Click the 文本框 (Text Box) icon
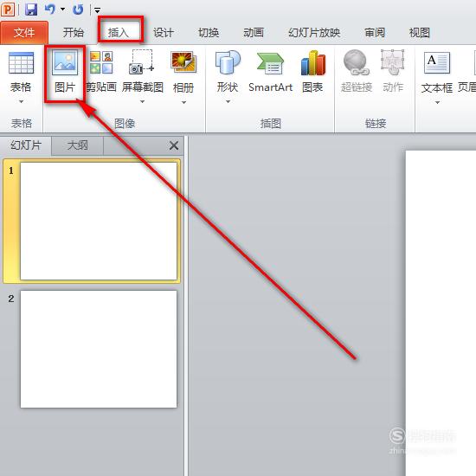The image size is (476, 476). point(437,63)
